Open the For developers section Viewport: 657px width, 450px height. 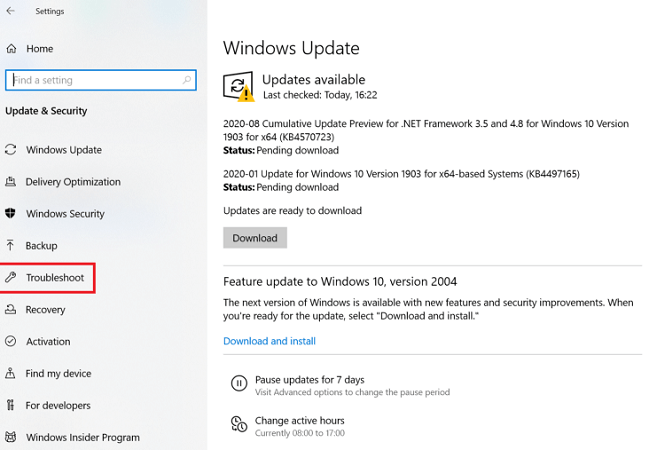(x=58, y=405)
